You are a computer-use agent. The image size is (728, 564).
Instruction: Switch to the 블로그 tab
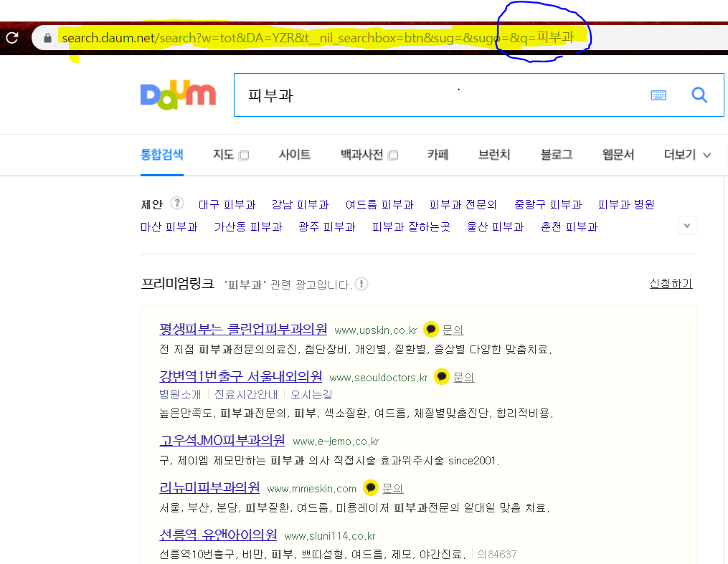click(x=557, y=155)
